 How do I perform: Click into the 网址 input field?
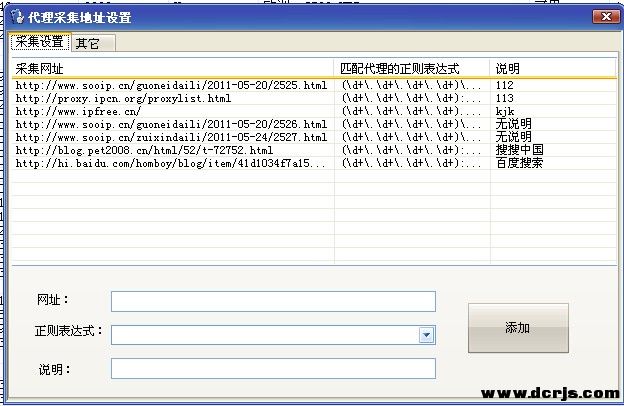click(273, 301)
